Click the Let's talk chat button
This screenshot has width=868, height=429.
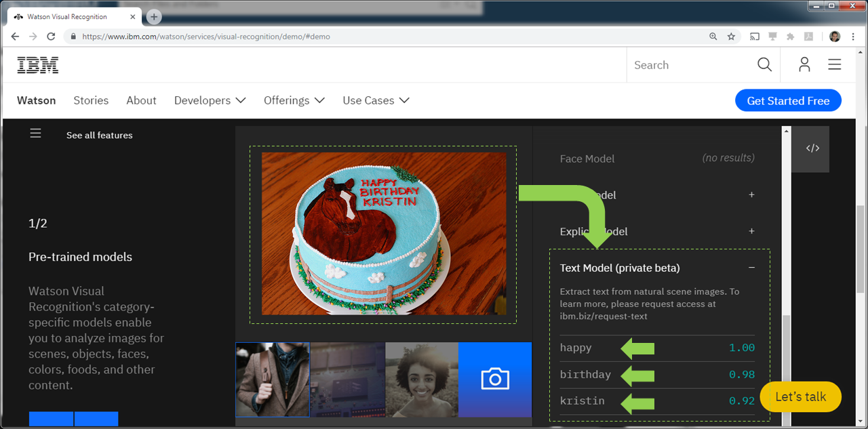[800, 396]
